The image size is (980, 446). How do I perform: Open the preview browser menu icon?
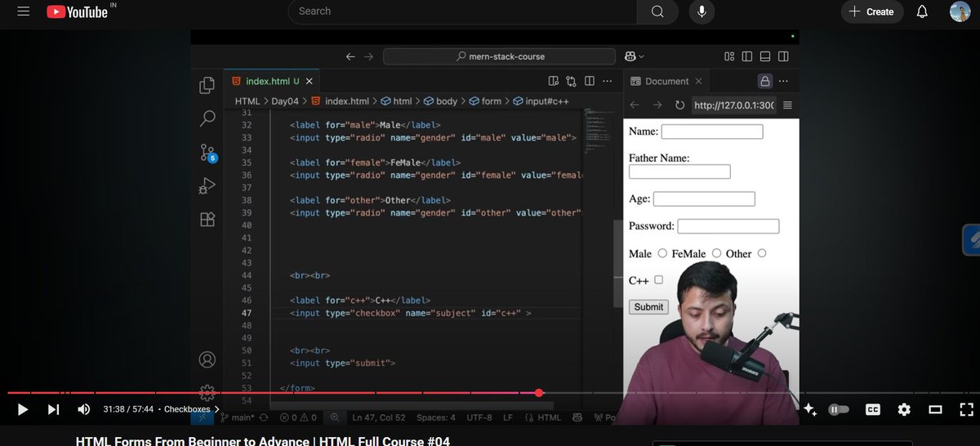point(787,105)
